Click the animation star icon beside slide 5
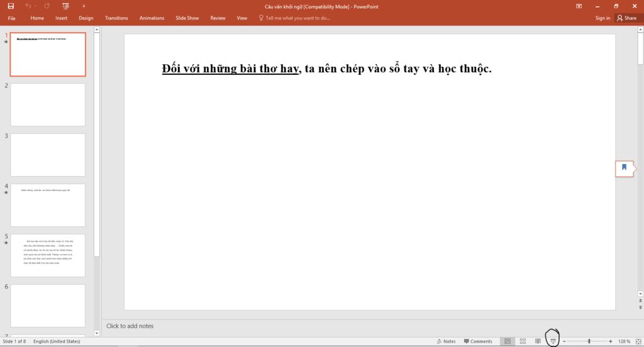This screenshot has width=644, height=347. (x=6, y=243)
